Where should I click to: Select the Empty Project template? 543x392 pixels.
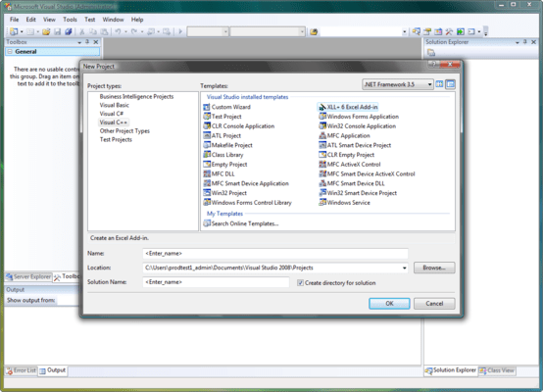coord(225,165)
